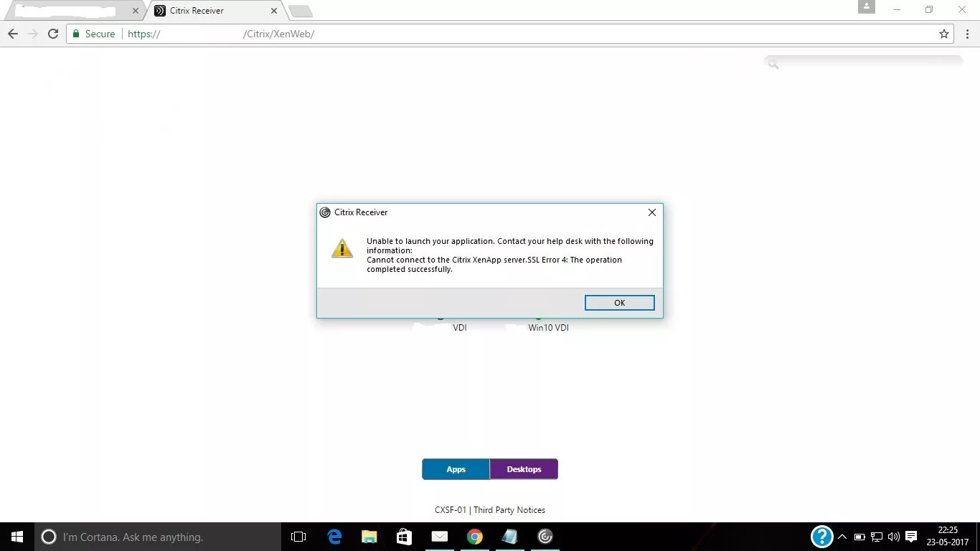Click the taskbar clock showing 22:25
Screen dimensions: 980x551
(948, 536)
